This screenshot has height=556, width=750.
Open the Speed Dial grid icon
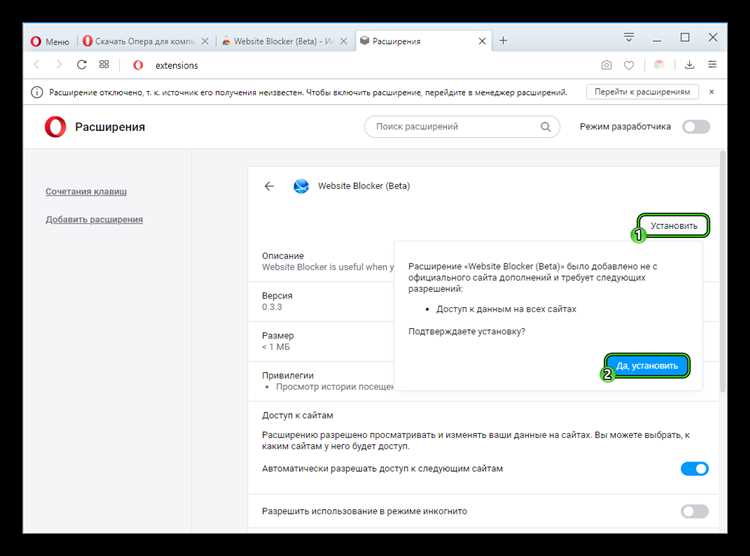pyautogui.click(x=104, y=65)
